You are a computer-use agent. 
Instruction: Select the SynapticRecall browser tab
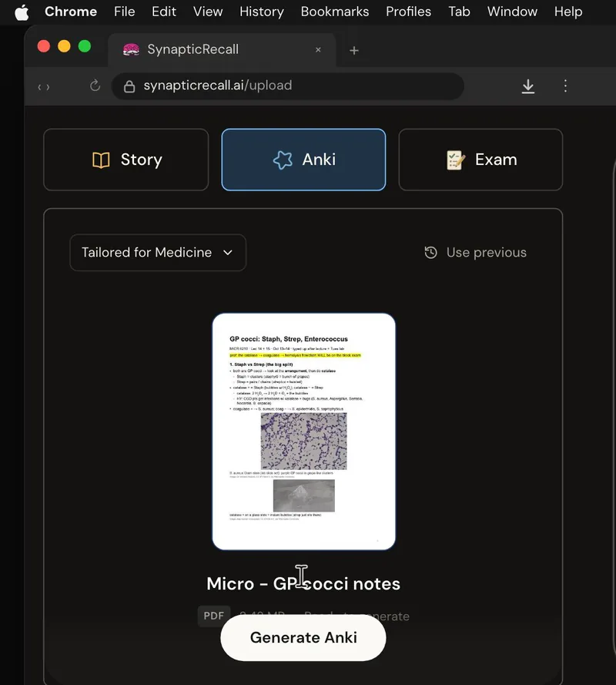[x=222, y=49]
